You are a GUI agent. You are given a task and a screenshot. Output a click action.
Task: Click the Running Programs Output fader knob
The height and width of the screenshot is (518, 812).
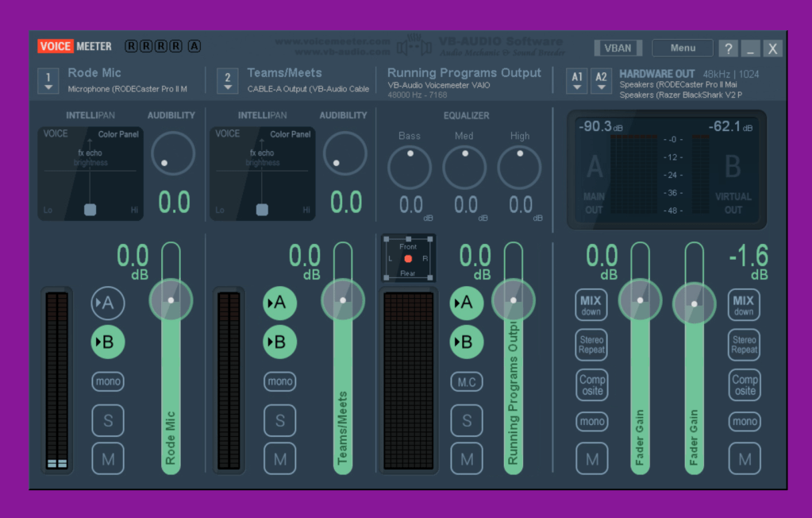514,300
